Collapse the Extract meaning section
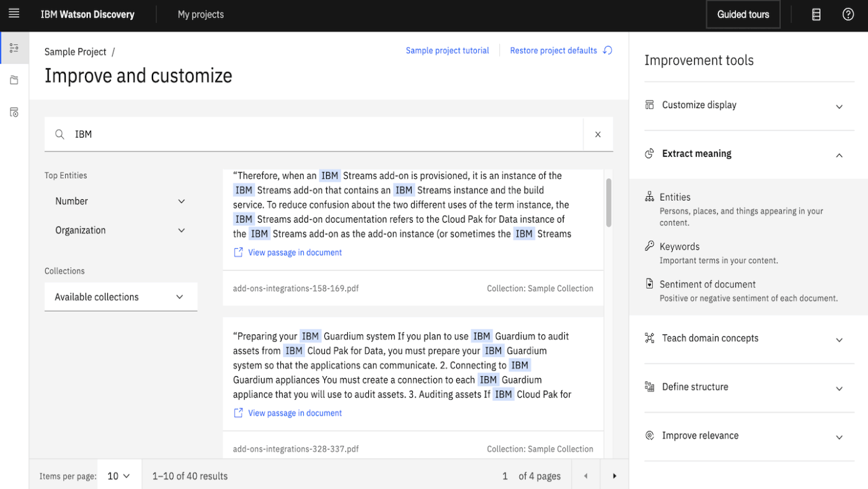Viewport: 868px width, 489px height. 839,155
